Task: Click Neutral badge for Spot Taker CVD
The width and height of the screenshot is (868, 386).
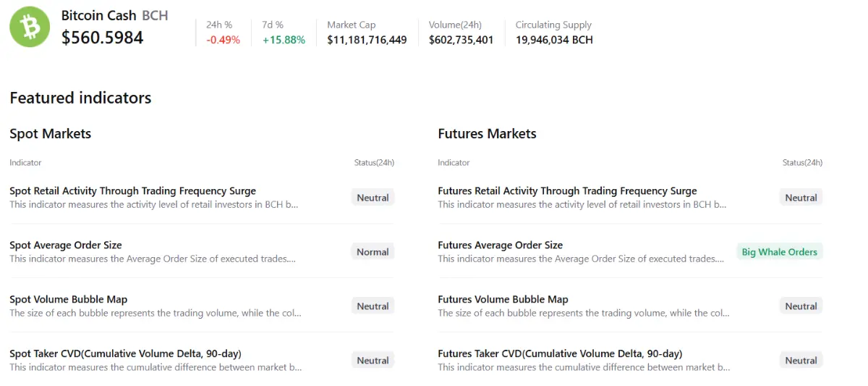Action: click(373, 361)
